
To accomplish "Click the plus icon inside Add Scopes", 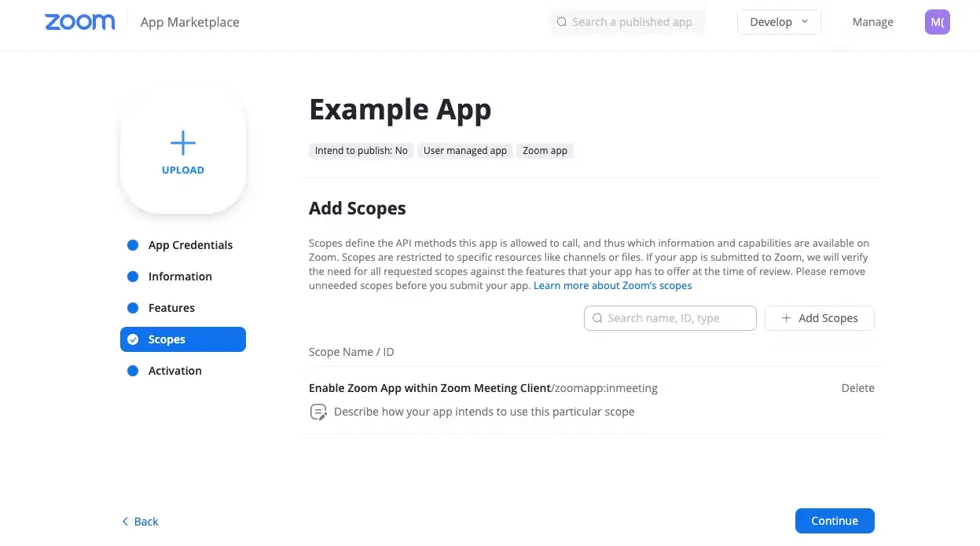I will point(786,317).
